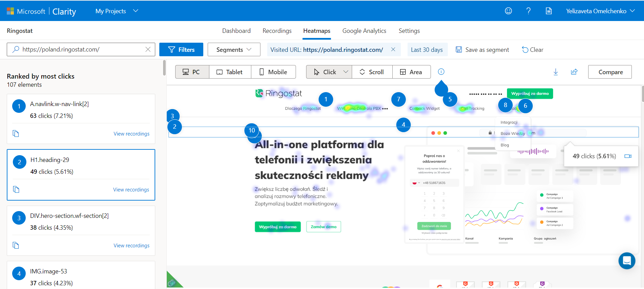
Task: Open the documentation page icon
Action: 549,11
